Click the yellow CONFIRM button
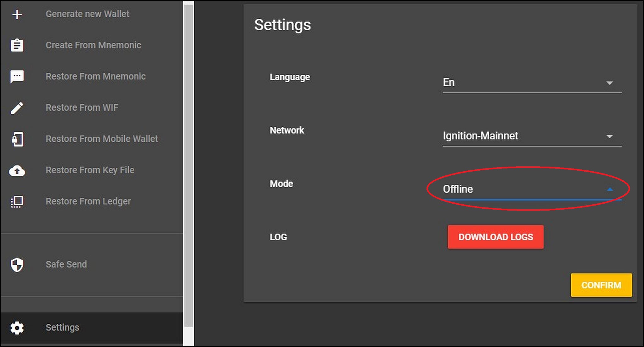The height and width of the screenshot is (347, 644). [x=601, y=285]
